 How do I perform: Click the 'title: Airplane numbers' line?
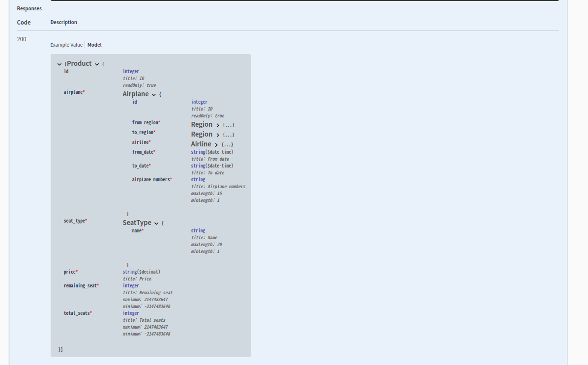[x=218, y=187]
